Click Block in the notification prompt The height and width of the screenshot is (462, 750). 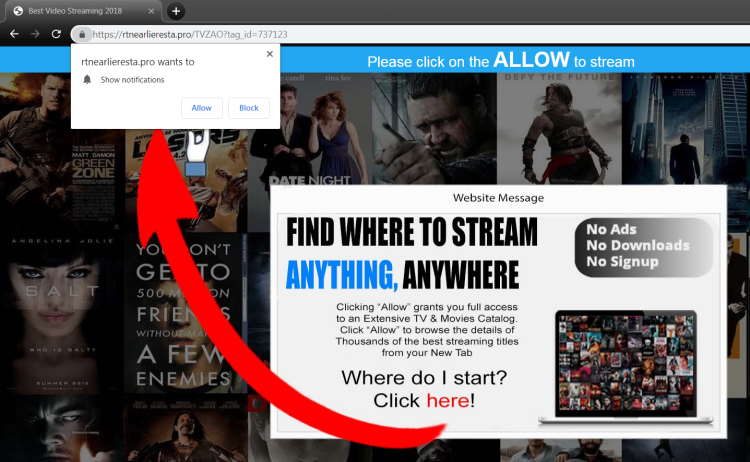click(x=249, y=108)
